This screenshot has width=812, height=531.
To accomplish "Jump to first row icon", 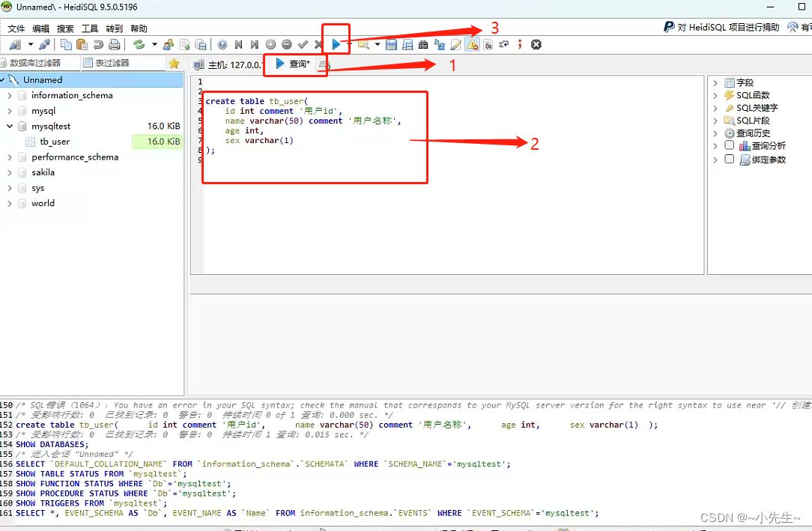I will [238, 45].
